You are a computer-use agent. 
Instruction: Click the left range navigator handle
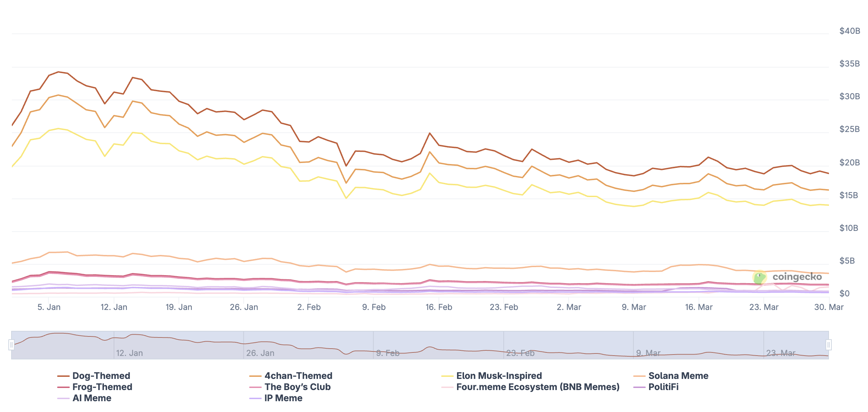pyautogui.click(x=12, y=345)
